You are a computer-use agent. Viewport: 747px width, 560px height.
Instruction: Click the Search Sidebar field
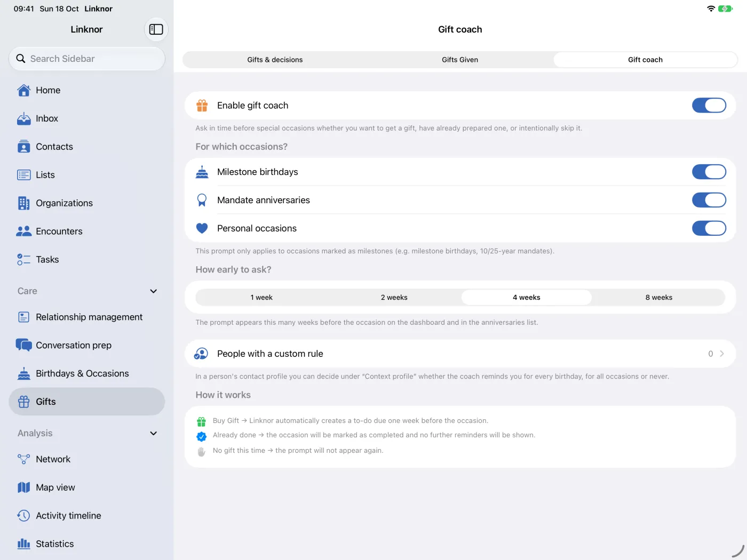(x=87, y=59)
